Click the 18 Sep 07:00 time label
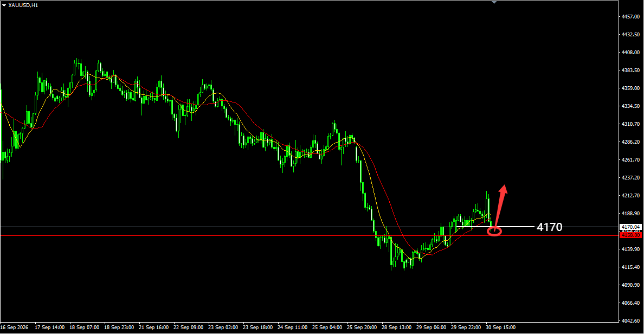Image resolution: width=644 pixels, height=334 pixels. pos(84,327)
